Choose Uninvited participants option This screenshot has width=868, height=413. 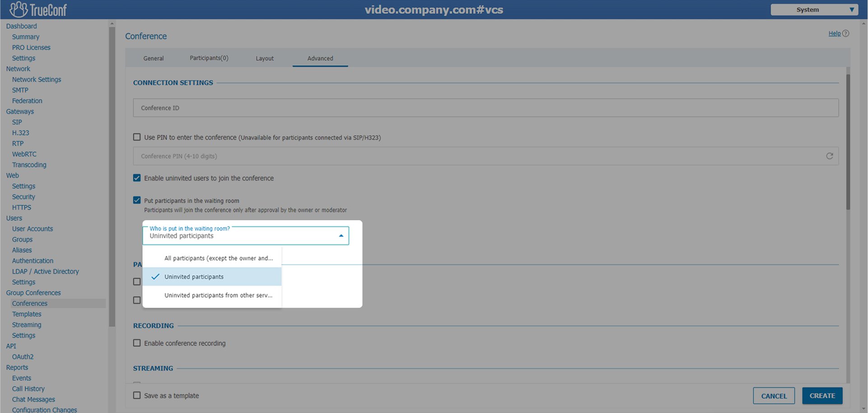pyautogui.click(x=212, y=277)
